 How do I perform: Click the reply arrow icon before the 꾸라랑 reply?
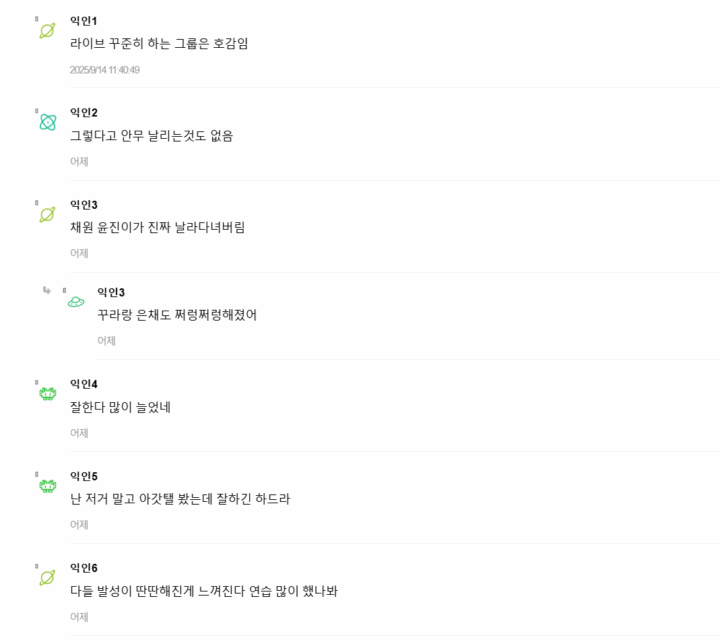[x=46, y=290]
